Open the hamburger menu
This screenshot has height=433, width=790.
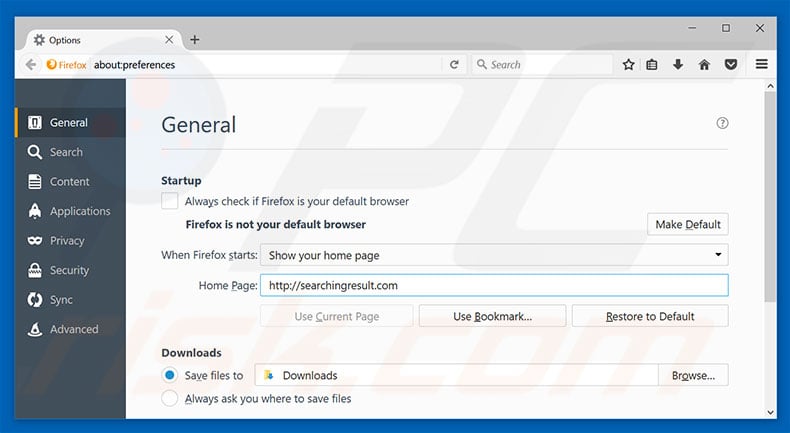pos(761,64)
